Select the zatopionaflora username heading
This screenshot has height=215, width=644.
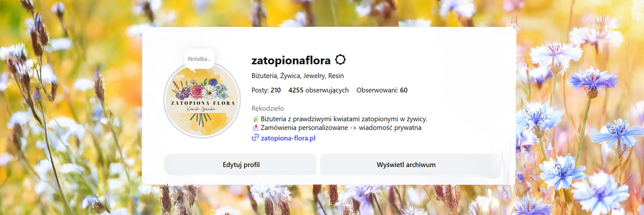pos(291,60)
